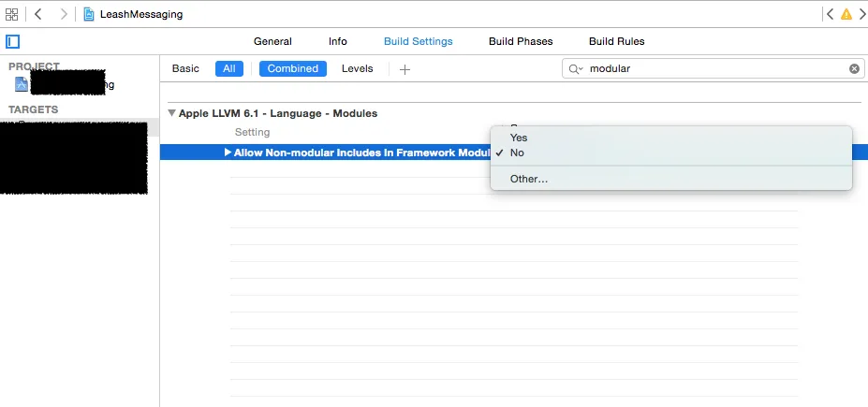
Task: Go forward with the right chevron
Action: pos(63,15)
